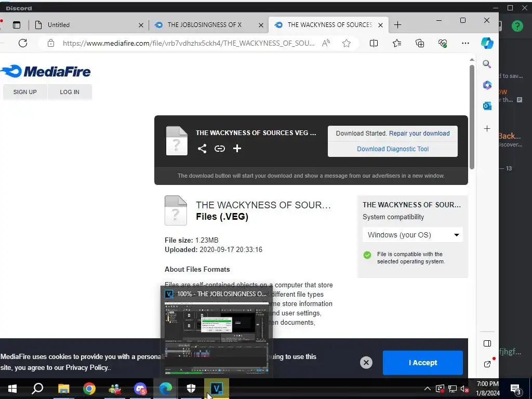The width and height of the screenshot is (532, 399).
Task: Toggle the sidebar panel icon at bottom
Action: point(487,343)
